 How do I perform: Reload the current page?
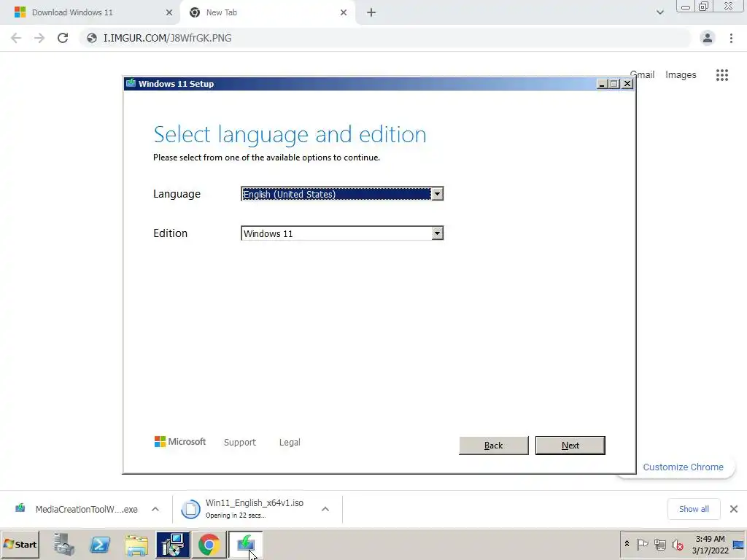pyautogui.click(x=63, y=38)
